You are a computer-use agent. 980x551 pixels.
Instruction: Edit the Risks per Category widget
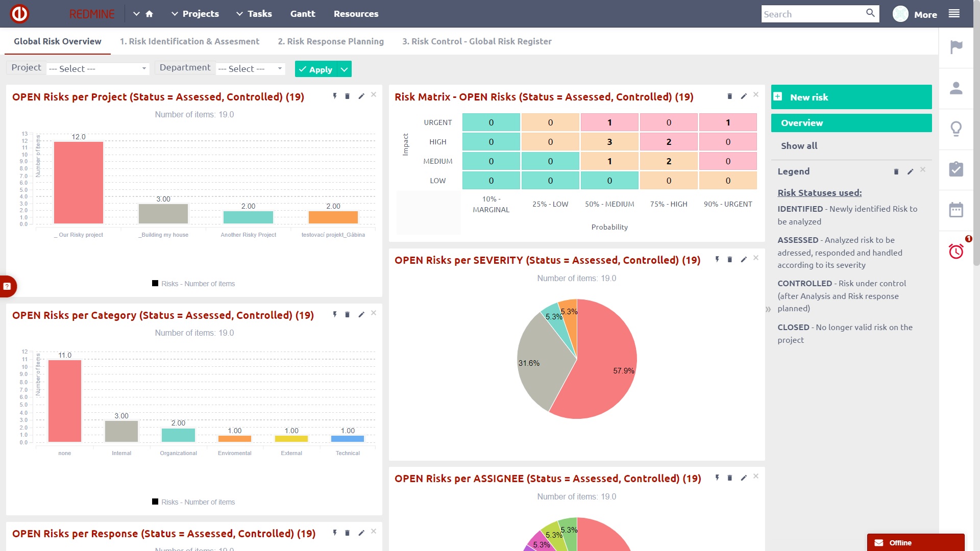click(361, 314)
